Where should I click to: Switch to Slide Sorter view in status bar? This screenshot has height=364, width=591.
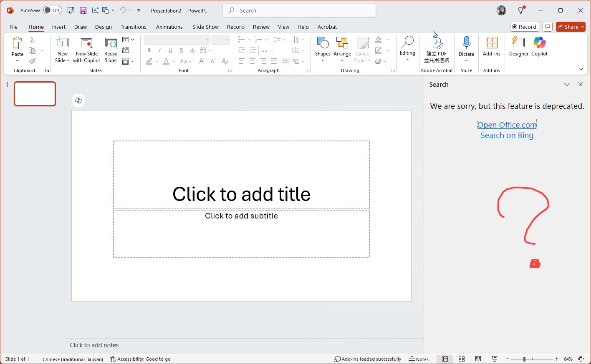462,359
